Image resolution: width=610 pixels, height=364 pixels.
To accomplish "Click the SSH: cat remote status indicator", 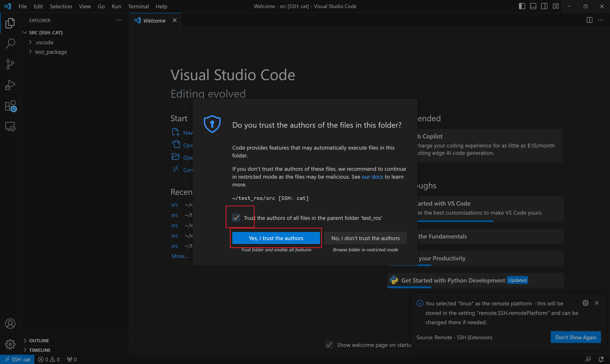I will pyautogui.click(x=17, y=359).
